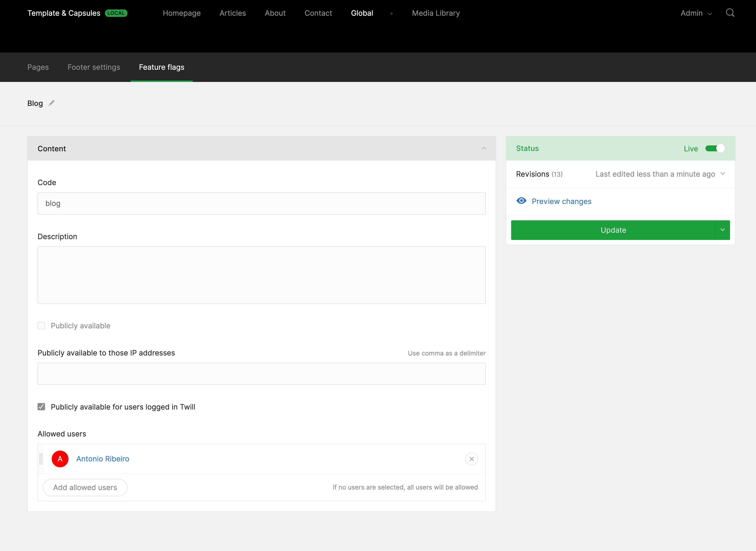Image resolution: width=756 pixels, height=551 pixels.
Task: Check the Publicly available checkbox
Action: pos(41,326)
